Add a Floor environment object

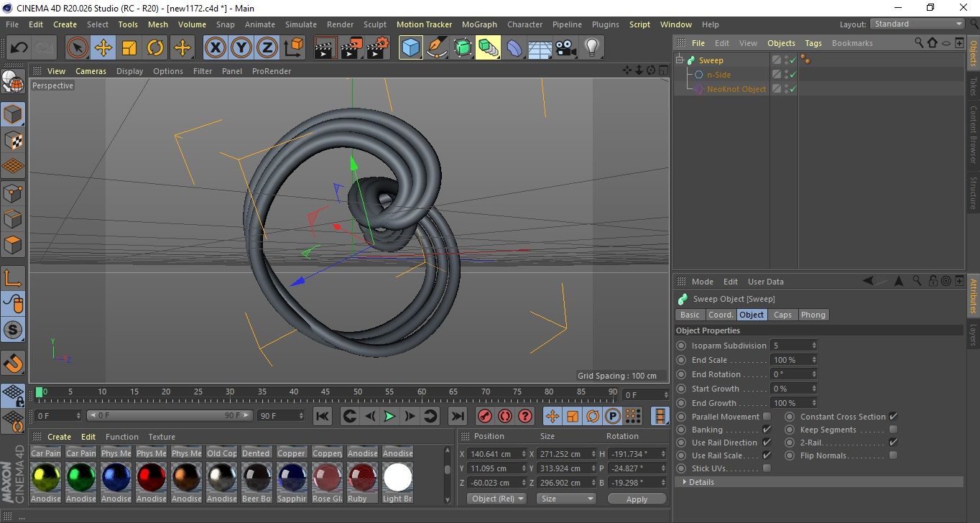click(x=540, y=48)
